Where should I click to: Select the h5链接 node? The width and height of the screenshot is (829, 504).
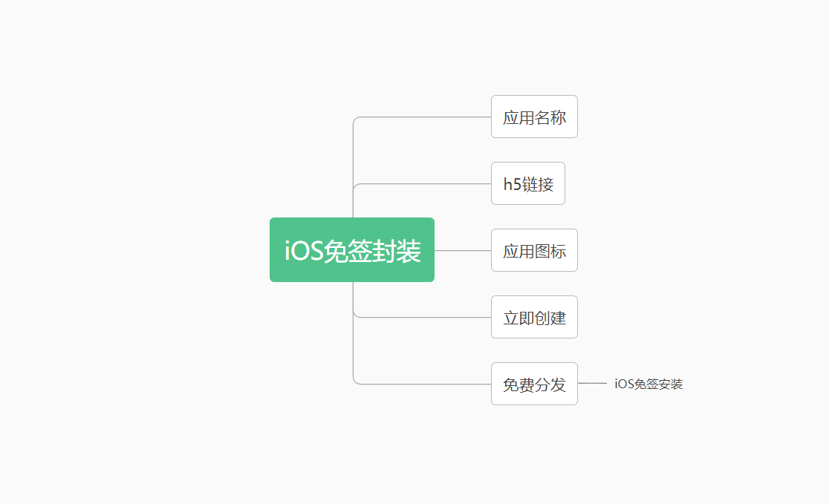pos(528,183)
